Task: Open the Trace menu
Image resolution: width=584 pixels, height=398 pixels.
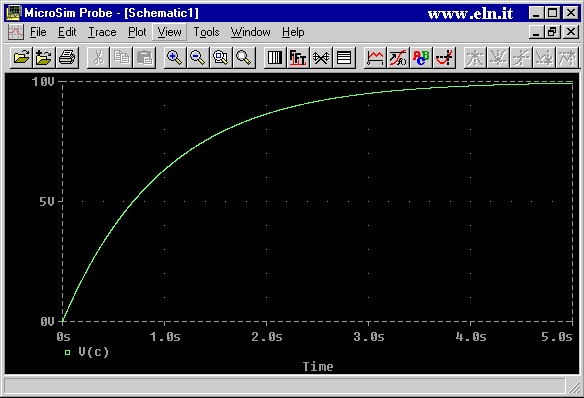Action: tap(102, 32)
